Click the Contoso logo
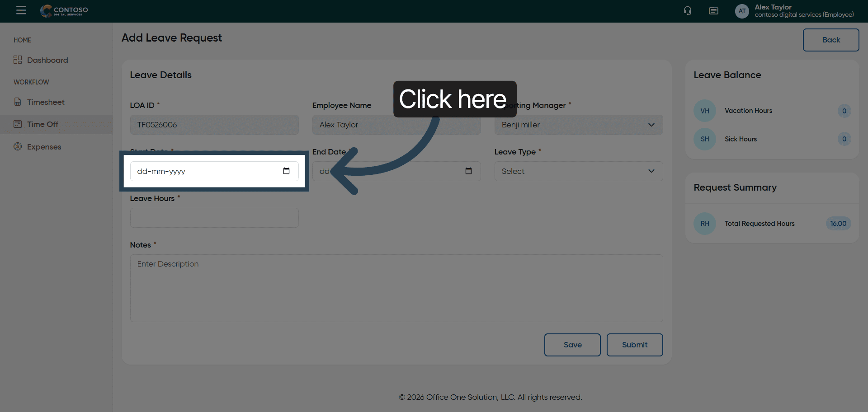The height and width of the screenshot is (412, 868). [x=64, y=11]
